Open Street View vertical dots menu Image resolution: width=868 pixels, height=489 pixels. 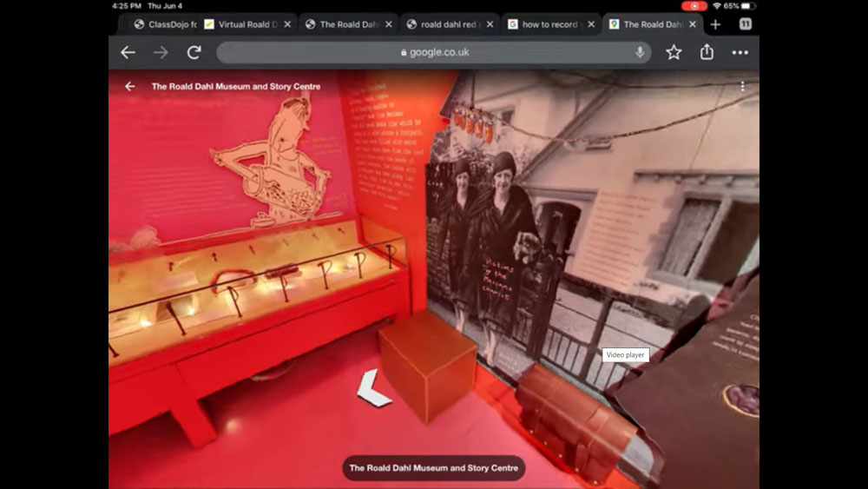742,86
